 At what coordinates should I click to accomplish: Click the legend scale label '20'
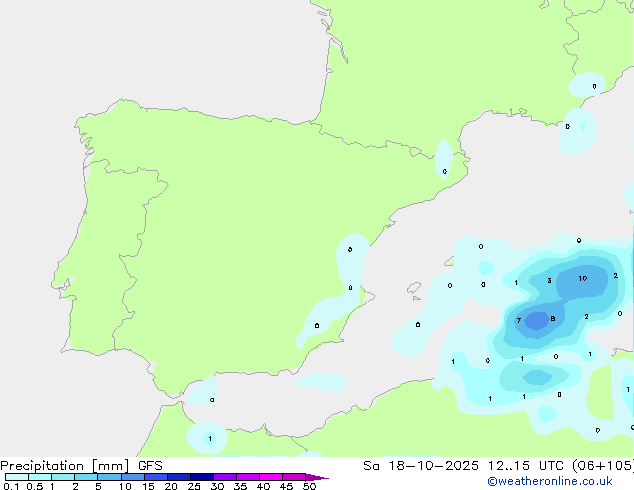click(x=171, y=486)
